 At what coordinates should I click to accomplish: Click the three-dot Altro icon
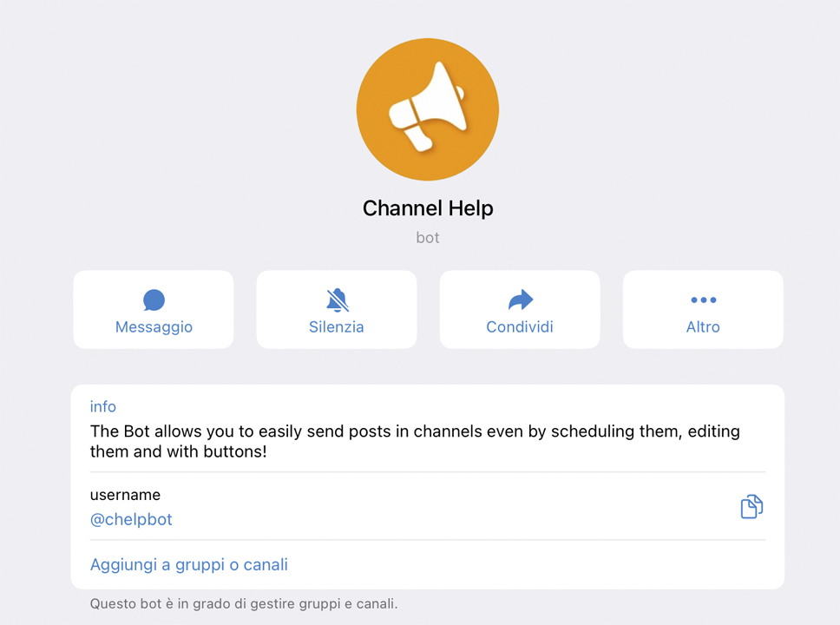(x=703, y=300)
